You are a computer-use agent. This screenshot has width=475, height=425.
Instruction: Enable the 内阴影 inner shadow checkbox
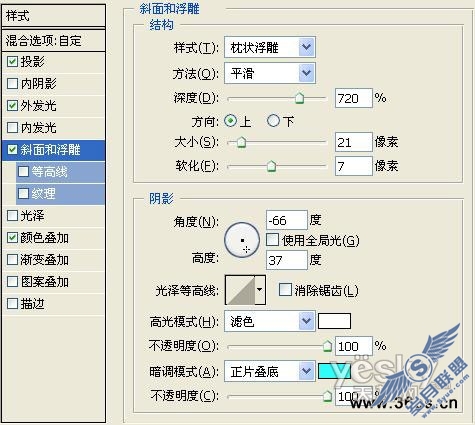pyautogui.click(x=12, y=83)
